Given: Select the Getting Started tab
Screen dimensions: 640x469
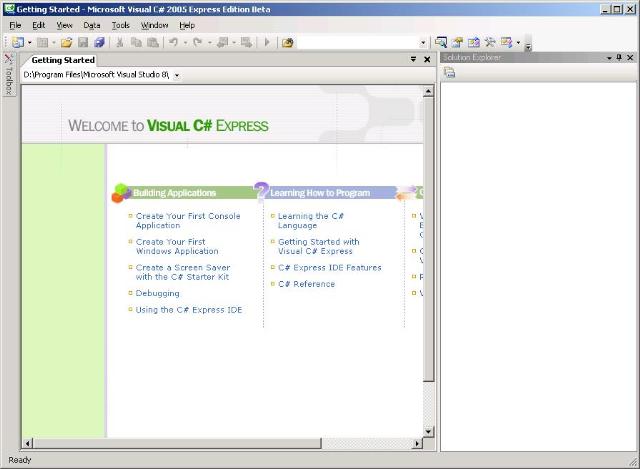Looking at the screenshot, I should coord(62,60).
